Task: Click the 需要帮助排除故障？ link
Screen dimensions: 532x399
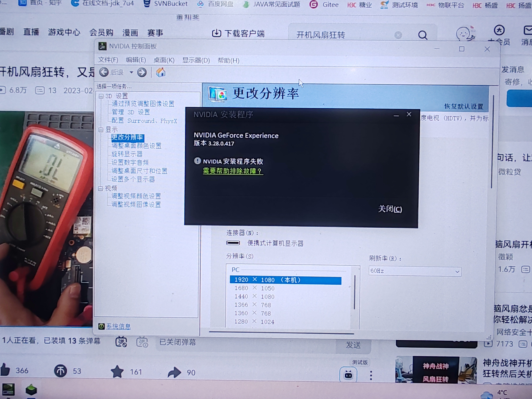Action: [232, 171]
